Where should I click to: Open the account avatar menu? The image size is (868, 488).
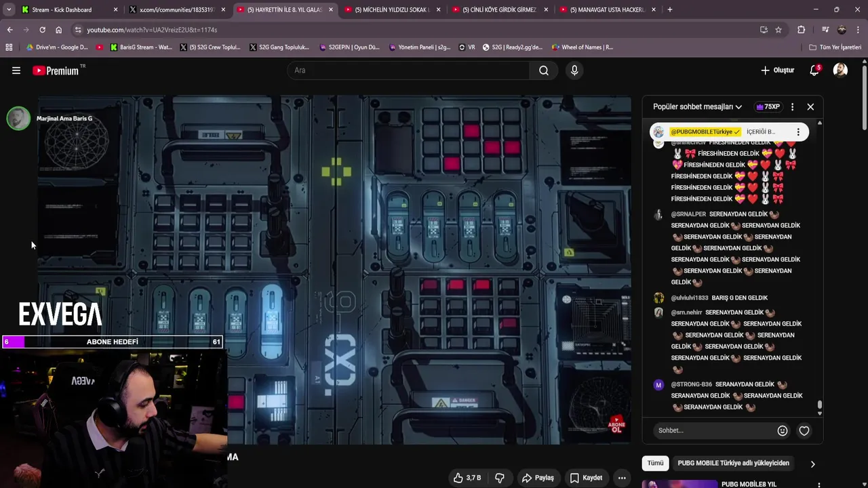[x=840, y=70]
